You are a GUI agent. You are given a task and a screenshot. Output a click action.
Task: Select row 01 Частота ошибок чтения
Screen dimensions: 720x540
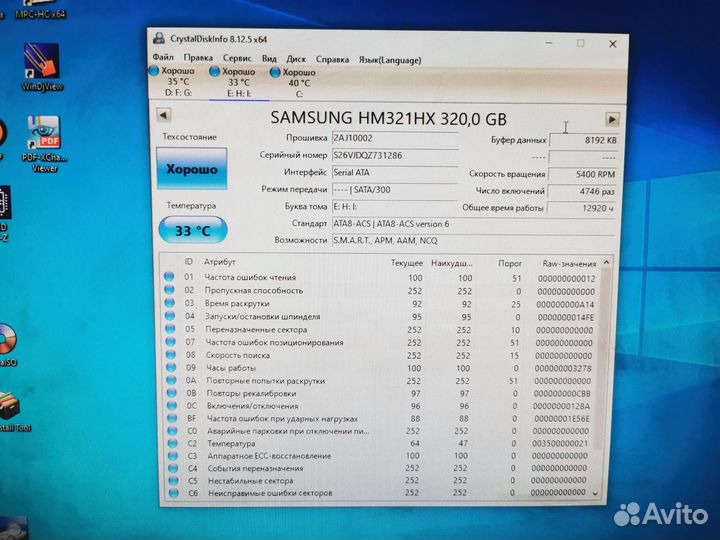(380, 278)
